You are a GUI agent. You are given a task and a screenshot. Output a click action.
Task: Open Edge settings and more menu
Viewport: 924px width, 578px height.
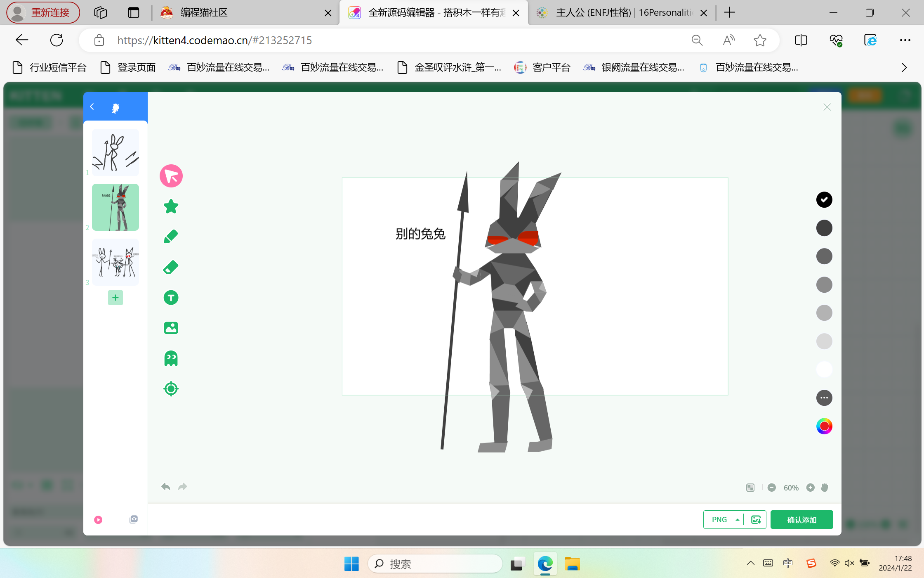point(905,40)
